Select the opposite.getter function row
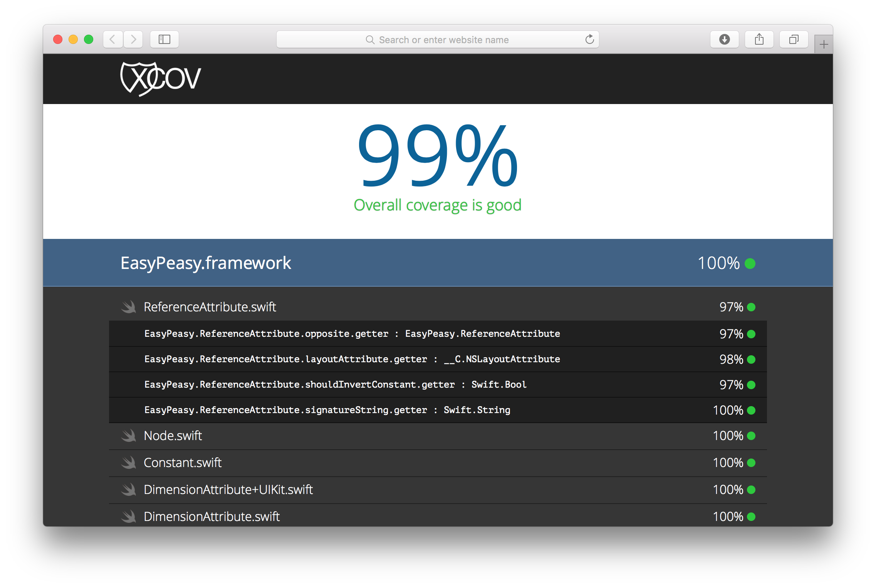876x588 pixels. tap(352, 334)
